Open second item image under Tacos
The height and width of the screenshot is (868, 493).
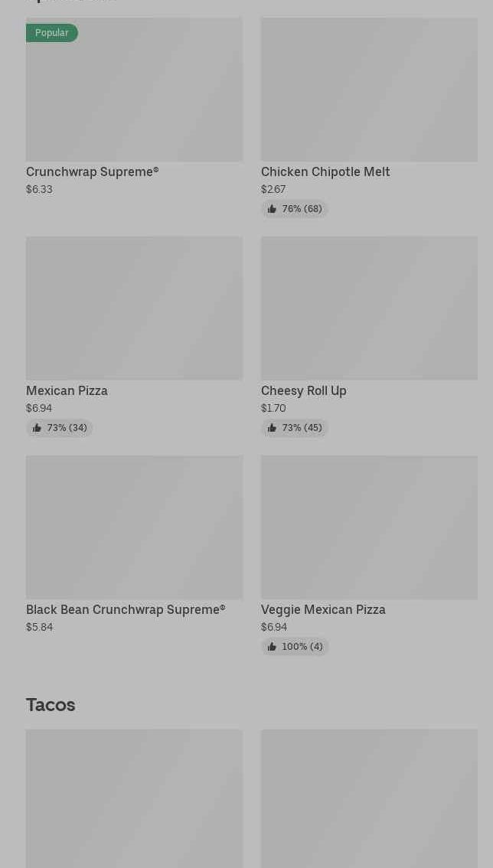click(x=369, y=798)
